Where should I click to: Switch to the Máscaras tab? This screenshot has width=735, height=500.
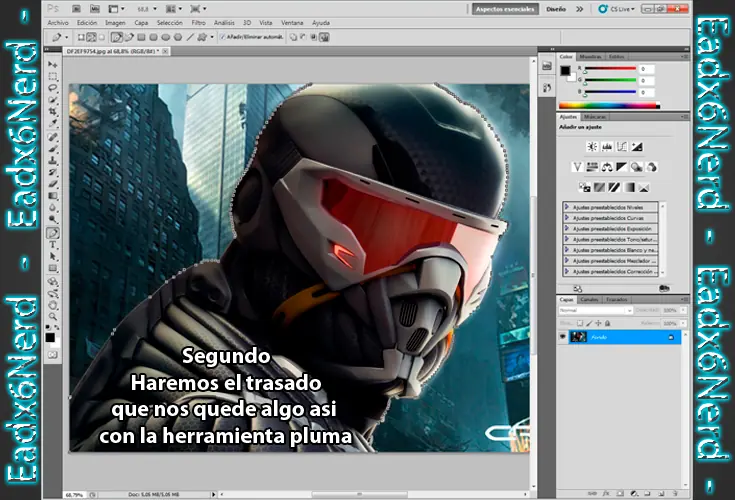[x=595, y=117]
